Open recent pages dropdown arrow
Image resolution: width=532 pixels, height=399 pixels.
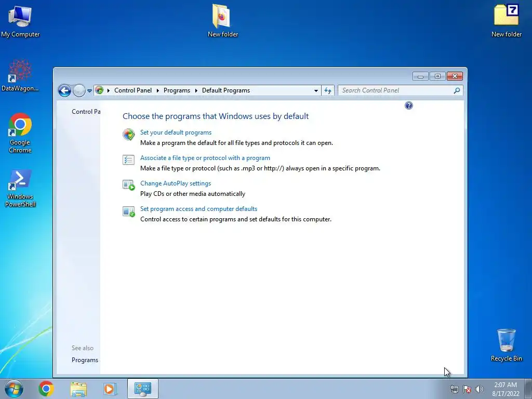[89, 90]
